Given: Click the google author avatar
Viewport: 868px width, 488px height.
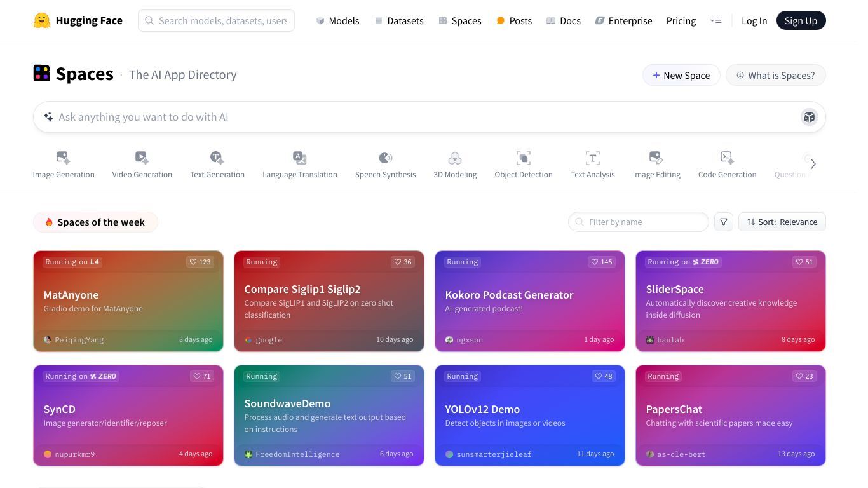Looking at the screenshot, I should [248, 340].
